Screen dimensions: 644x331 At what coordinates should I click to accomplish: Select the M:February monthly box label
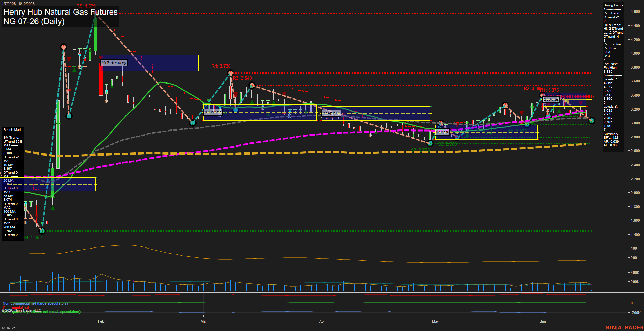click(x=114, y=63)
